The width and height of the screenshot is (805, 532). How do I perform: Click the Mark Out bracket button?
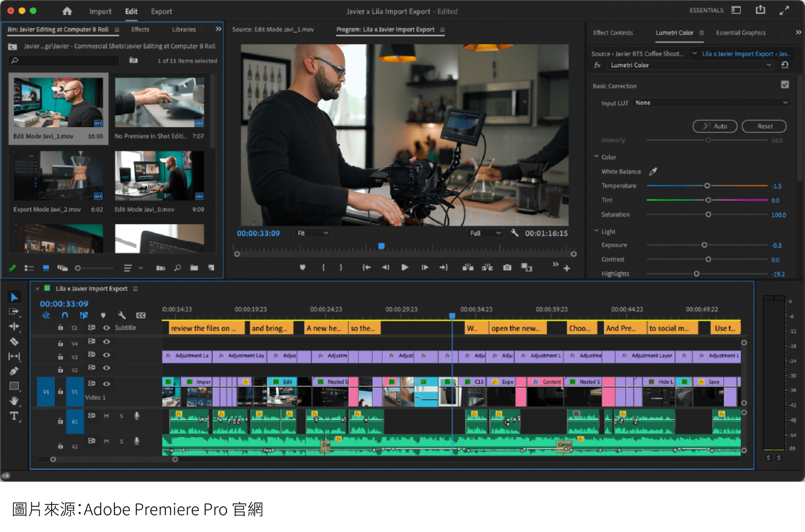coord(341,267)
